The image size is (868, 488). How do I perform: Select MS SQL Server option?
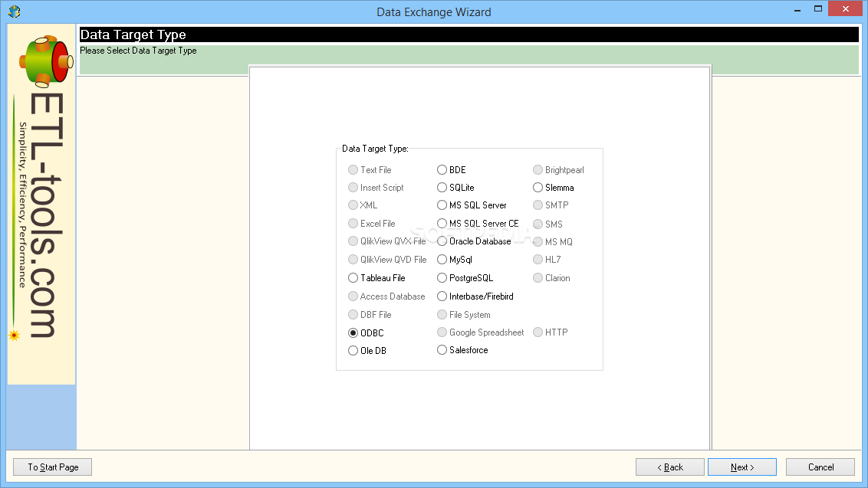point(472,205)
